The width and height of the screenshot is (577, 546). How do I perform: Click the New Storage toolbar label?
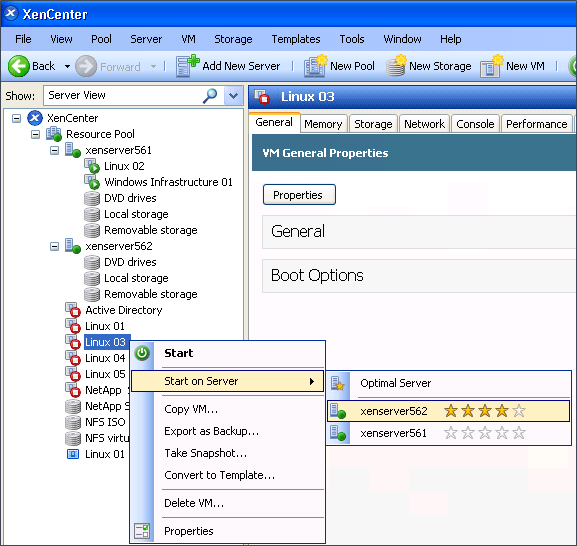(x=440, y=66)
